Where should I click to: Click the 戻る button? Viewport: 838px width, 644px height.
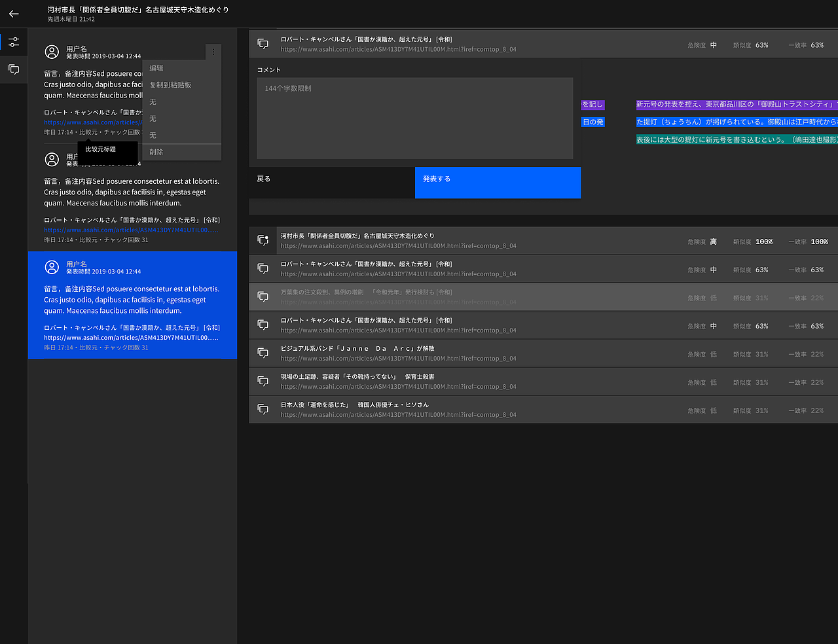(x=332, y=183)
